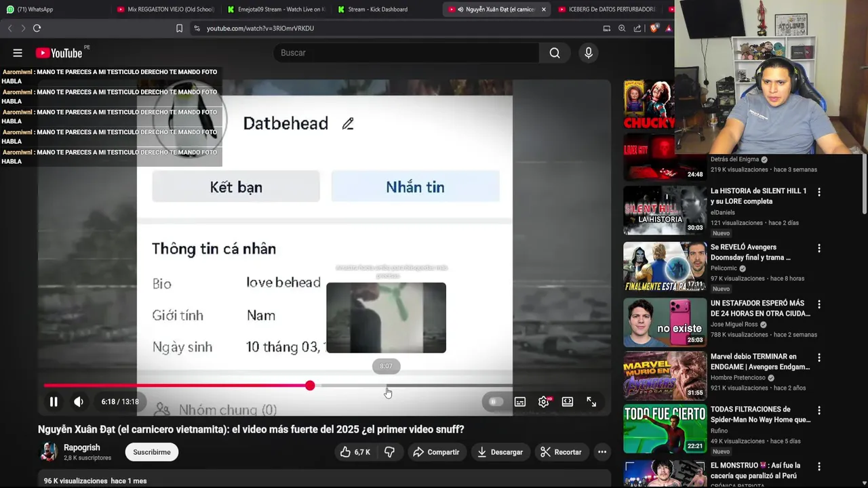
Task: Open more actions three-dot menu
Action: tap(601, 452)
